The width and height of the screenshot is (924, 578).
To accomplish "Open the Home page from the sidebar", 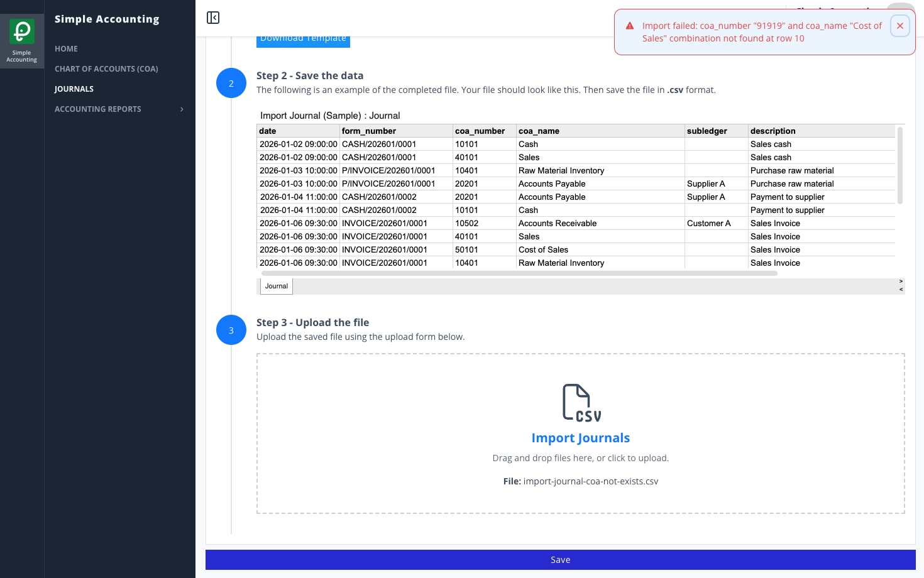I will pyautogui.click(x=66, y=49).
